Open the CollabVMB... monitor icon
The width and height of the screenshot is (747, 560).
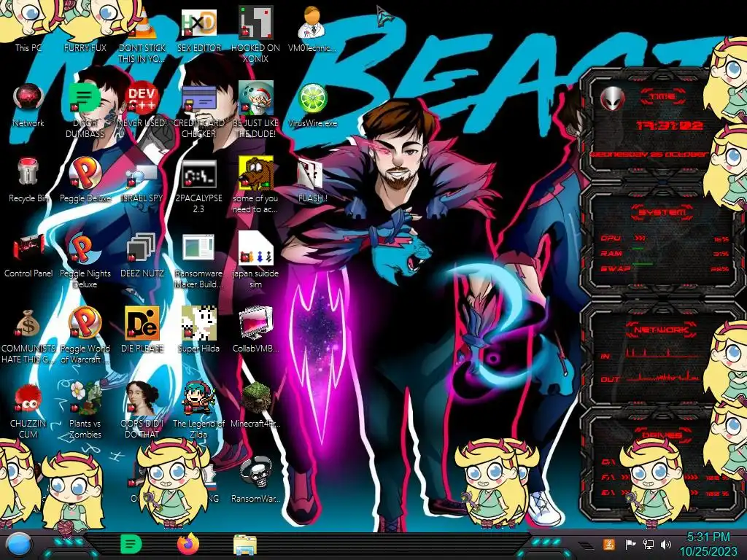[255, 330]
